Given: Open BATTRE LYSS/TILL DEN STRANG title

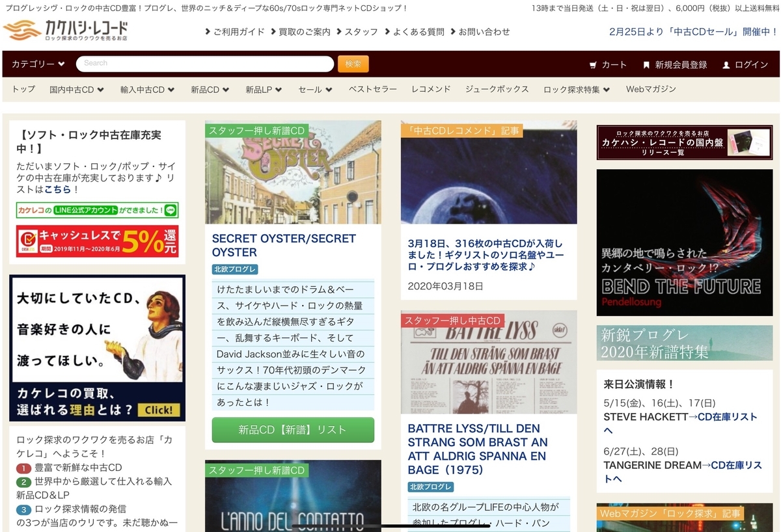Looking at the screenshot, I should (478, 449).
